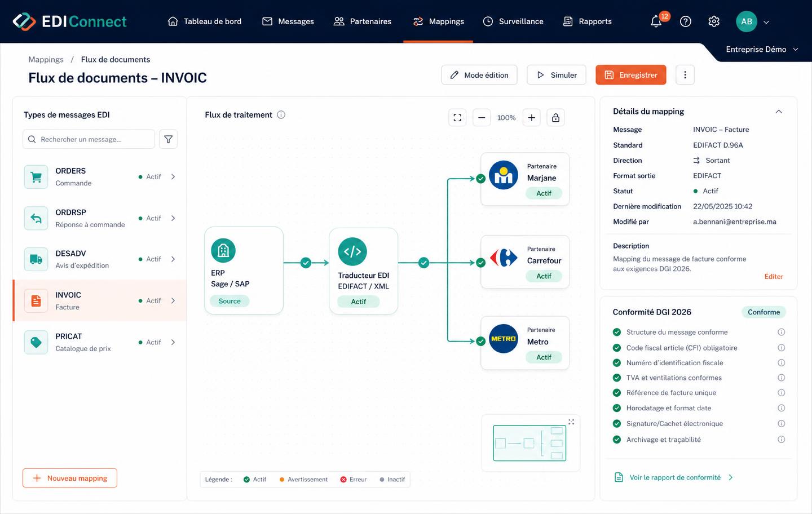Click check beside Référence de facture unique

pyautogui.click(x=617, y=393)
